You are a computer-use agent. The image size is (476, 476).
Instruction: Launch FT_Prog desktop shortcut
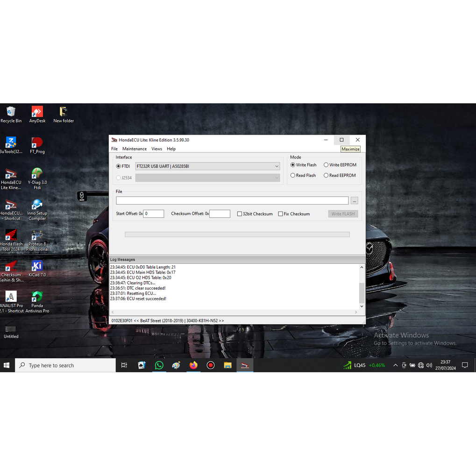tap(37, 145)
